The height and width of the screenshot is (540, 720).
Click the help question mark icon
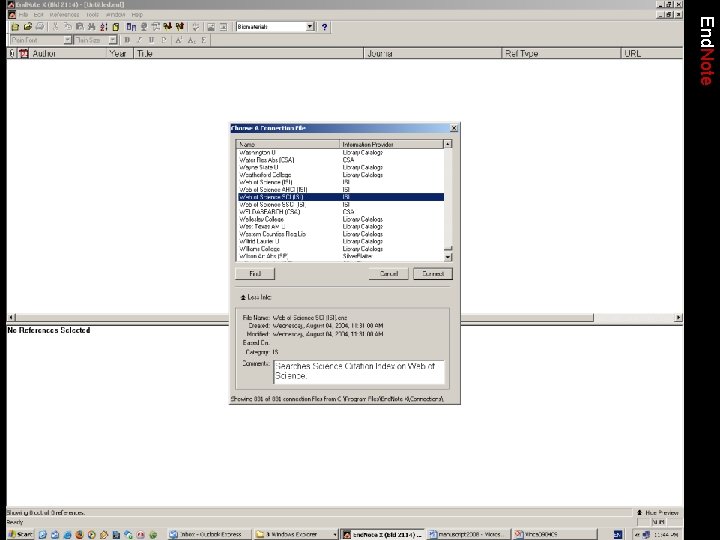click(x=325, y=27)
